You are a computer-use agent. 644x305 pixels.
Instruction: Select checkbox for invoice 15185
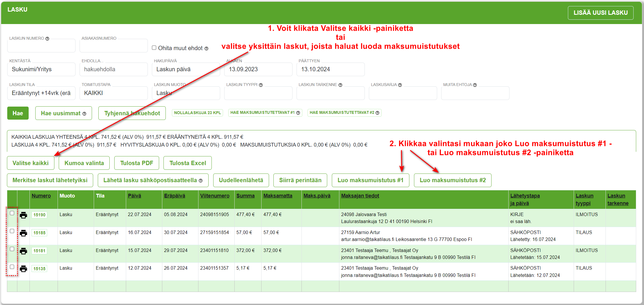[12, 231]
